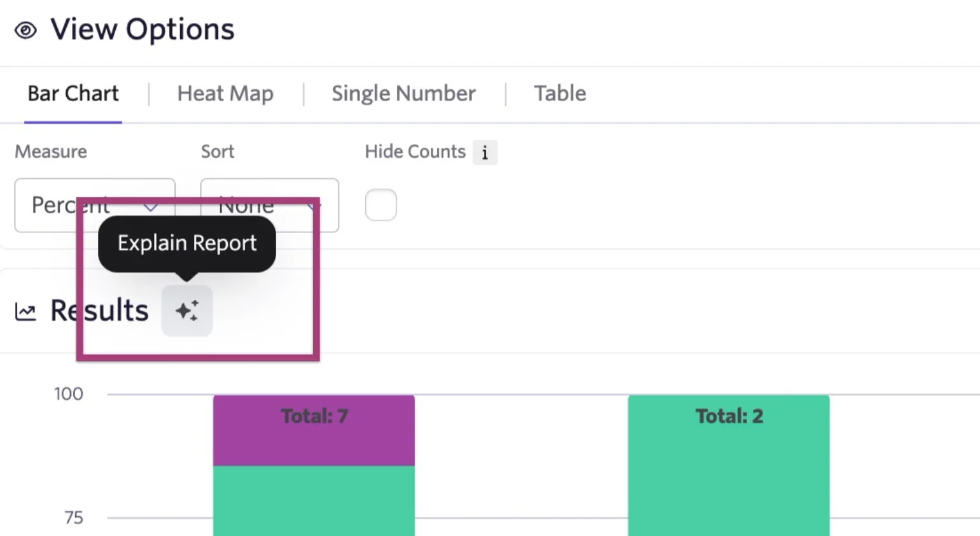Screen dimensions: 980x536
Task: Toggle the Hide Counts checkbox
Action: tap(381, 205)
